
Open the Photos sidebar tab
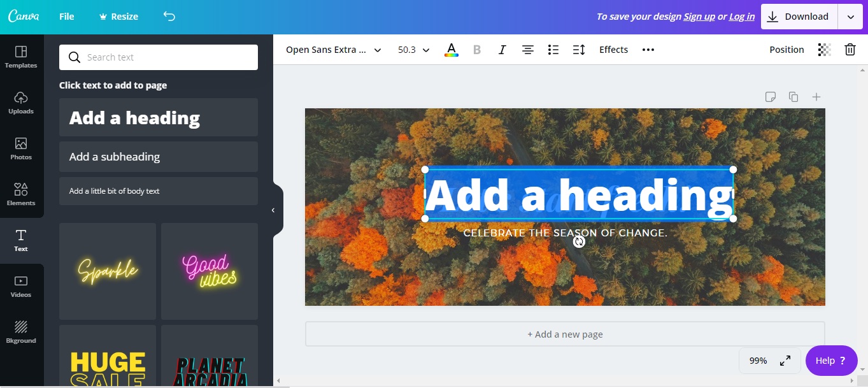click(x=21, y=148)
